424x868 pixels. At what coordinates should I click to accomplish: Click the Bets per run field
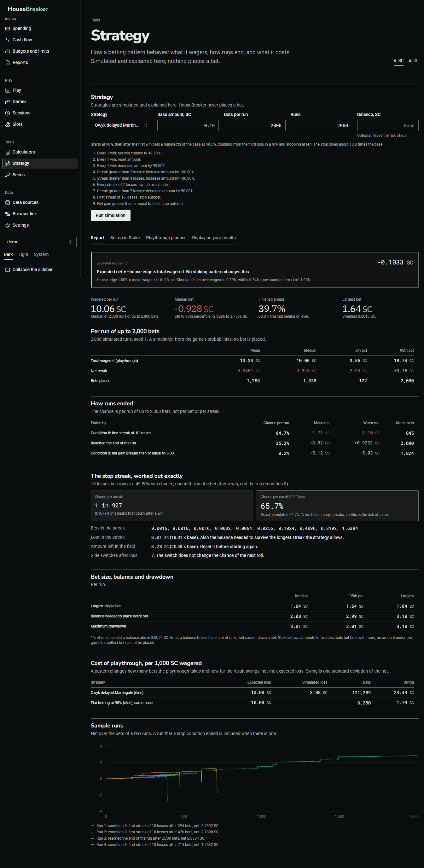tap(254, 125)
